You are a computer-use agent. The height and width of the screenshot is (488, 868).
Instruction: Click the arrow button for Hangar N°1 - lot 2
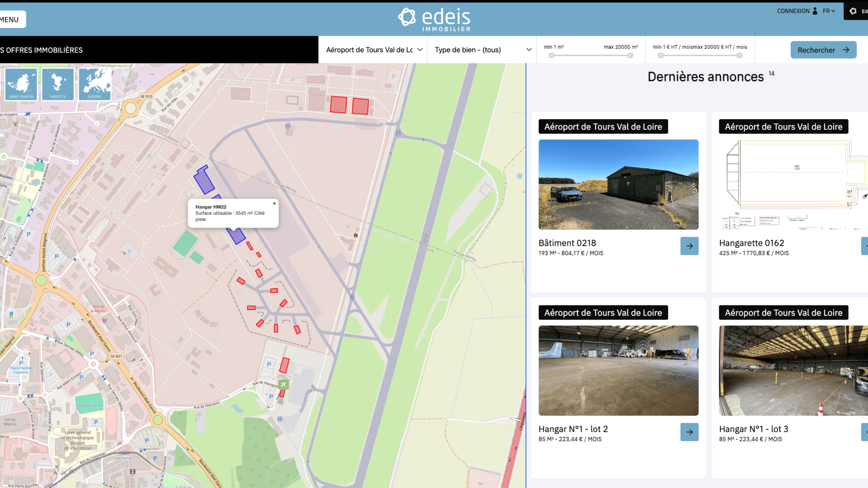pyautogui.click(x=689, y=432)
